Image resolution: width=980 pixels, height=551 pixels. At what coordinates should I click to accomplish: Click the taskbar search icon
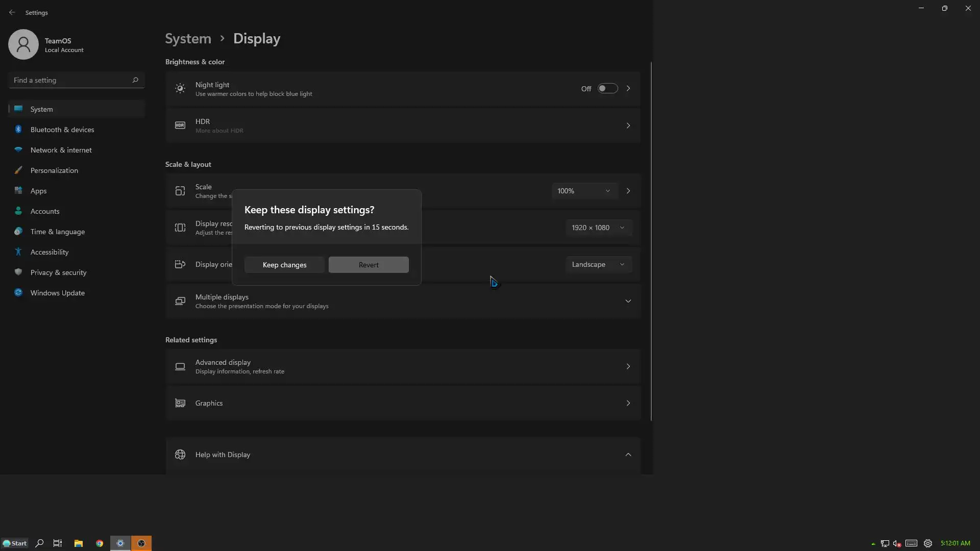pos(39,543)
